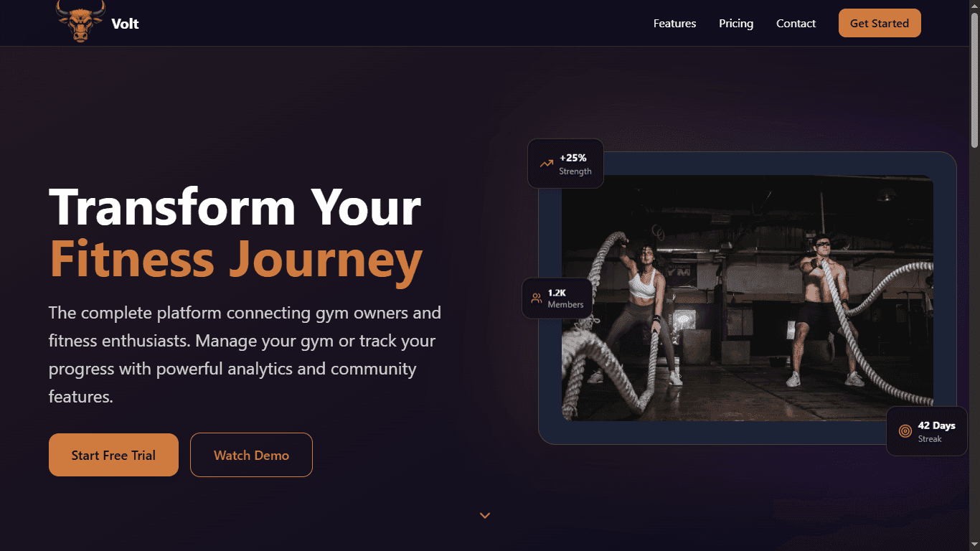The height and width of the screenshot is (551, 980).
Task: Open the Features nav link
Action: (x=674, y=24)
